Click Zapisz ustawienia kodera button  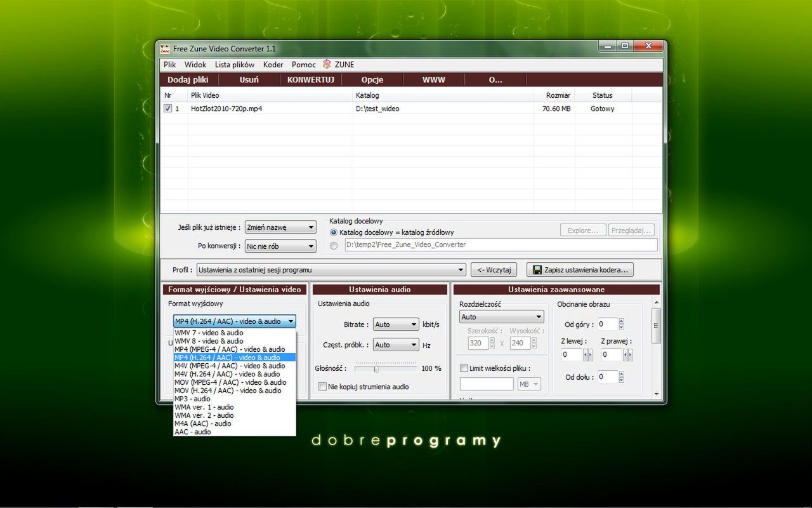tap(580, 270)
